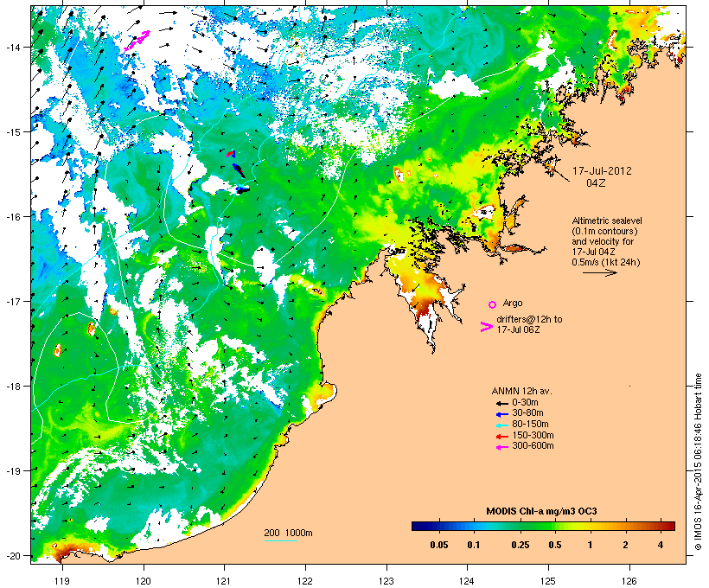Click the '-16' latitude axis label

click(x=13, y=217)
